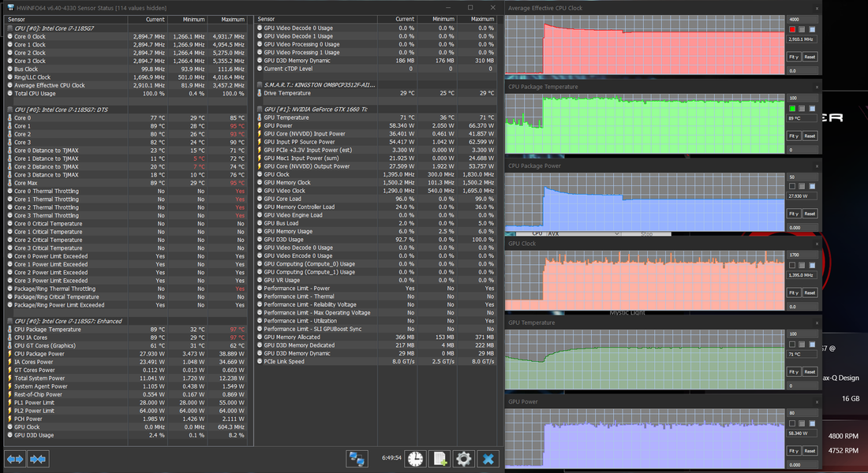Image resolution: width=868 pixels, height=473 pixels.
Task: Click the 100 max field in CPU Package Temperature graph
Action: [803, 98]
